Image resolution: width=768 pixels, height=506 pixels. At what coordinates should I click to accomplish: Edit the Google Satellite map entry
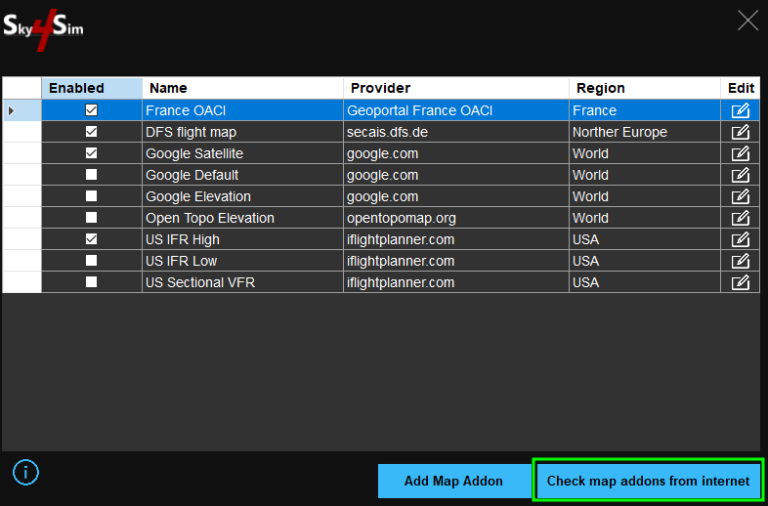click(740, 154)
